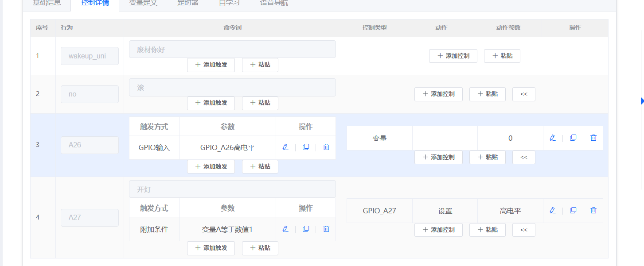Delete the GPIO_A26 trigger with trash icon
644x266 pixels.
(x=326, y=147)
